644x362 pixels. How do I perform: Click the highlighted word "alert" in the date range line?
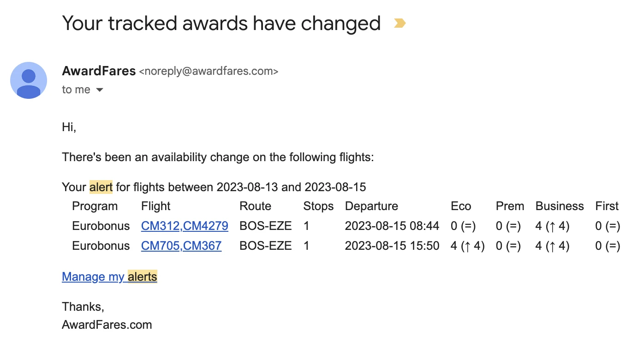pyautogui.click(x=101, y=187)
